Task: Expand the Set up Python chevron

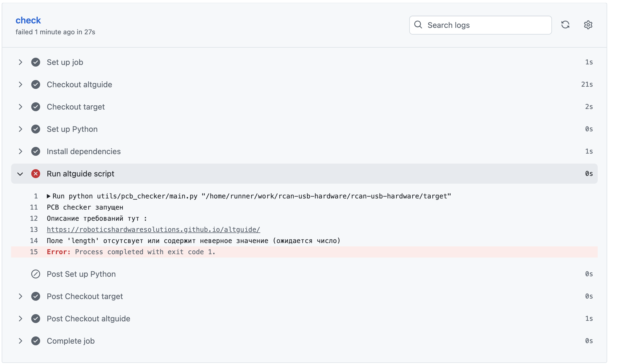Action: pos(20,129)
